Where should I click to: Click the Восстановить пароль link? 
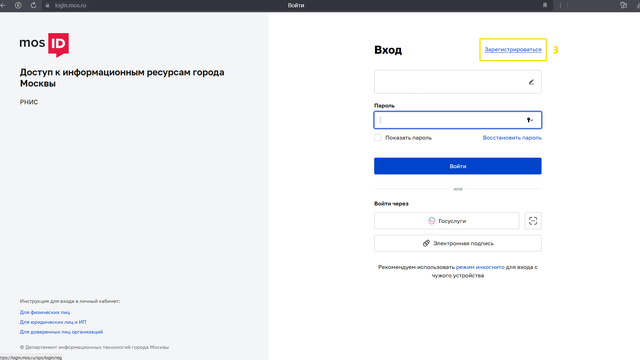[512, 138]
